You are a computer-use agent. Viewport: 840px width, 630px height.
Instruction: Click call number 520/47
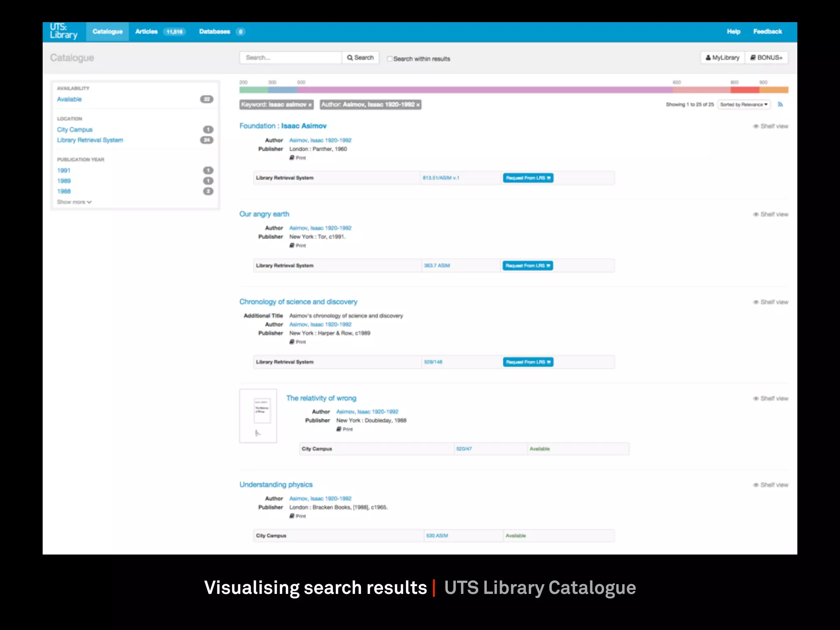(x=464, y=449)
